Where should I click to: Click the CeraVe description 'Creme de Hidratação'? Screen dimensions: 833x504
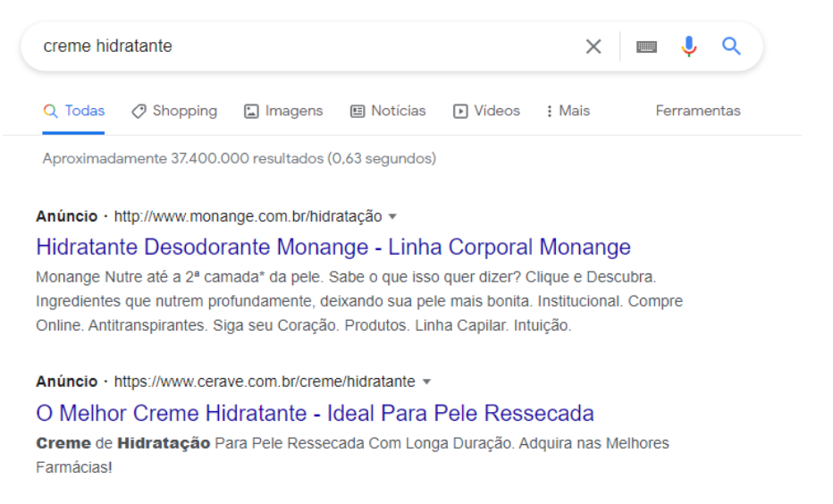[x=352, y=455]
